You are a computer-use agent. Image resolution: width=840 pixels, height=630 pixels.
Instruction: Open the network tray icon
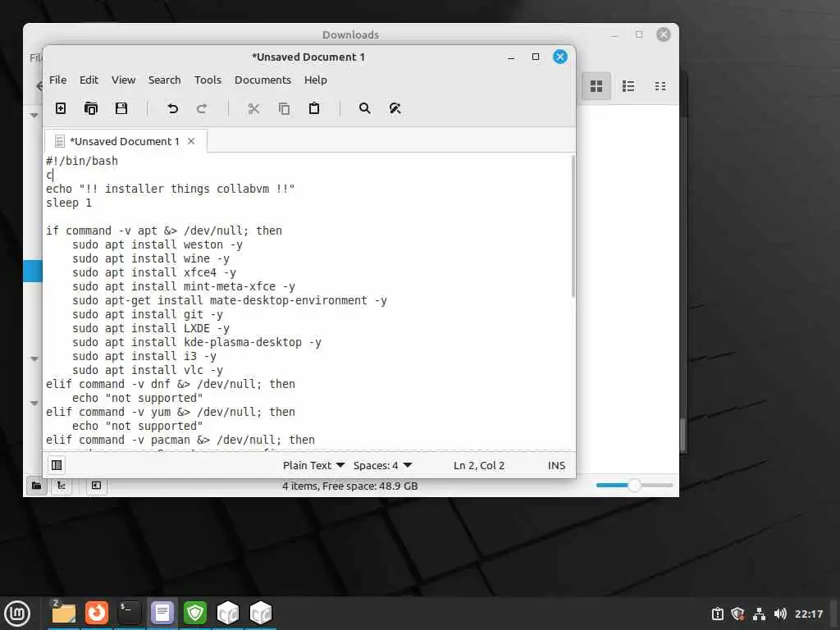point(759,614)
